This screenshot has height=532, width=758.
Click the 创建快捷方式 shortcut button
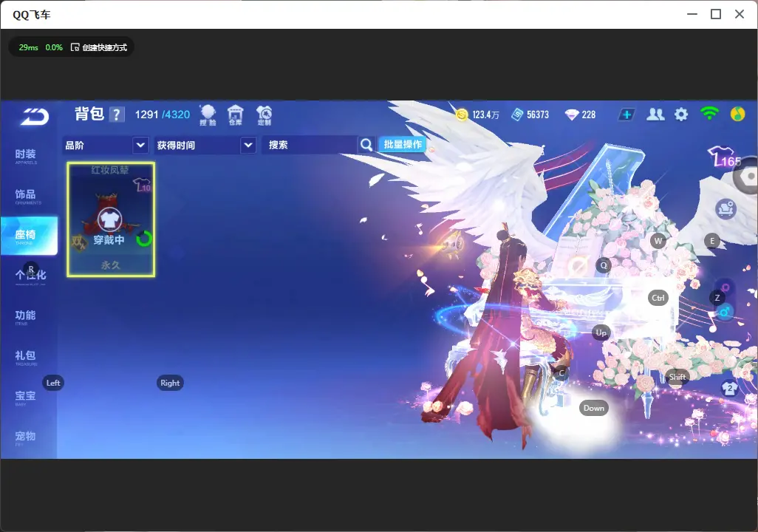[99, 47]
